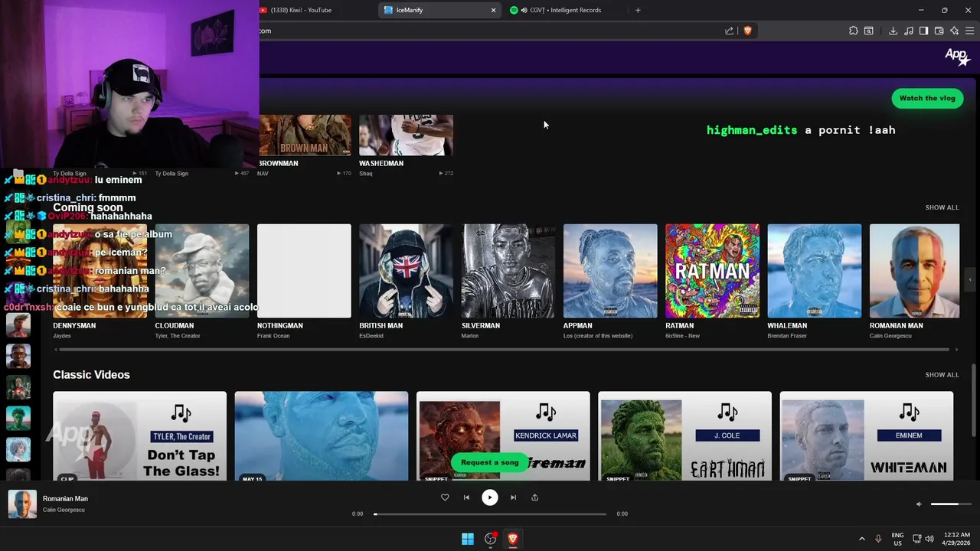Click the WASHEDMAN title text

point(381,163)
